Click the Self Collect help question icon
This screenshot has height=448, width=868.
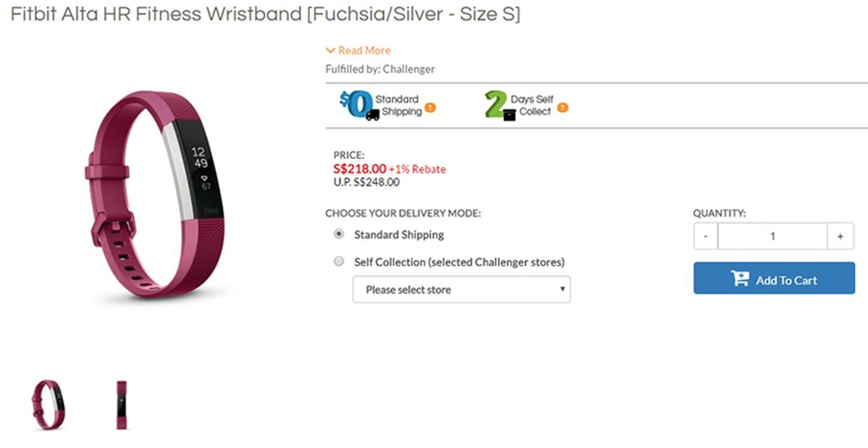pos(562,108)
